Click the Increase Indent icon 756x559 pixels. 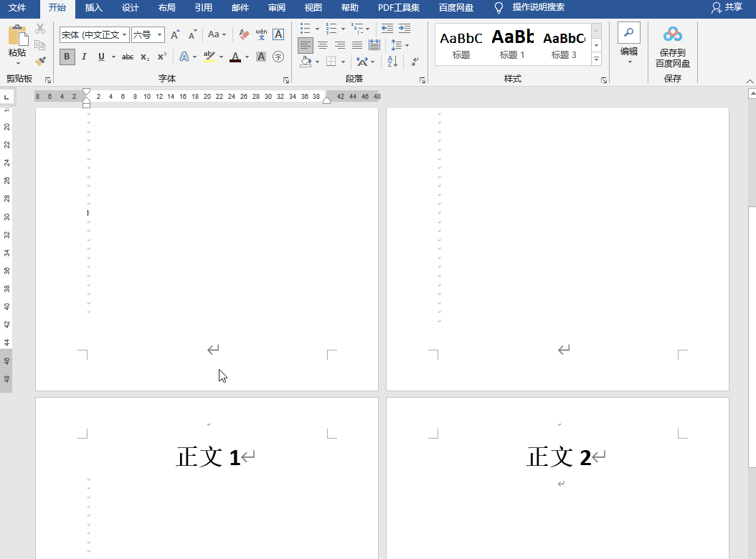(x=405, y=29)
